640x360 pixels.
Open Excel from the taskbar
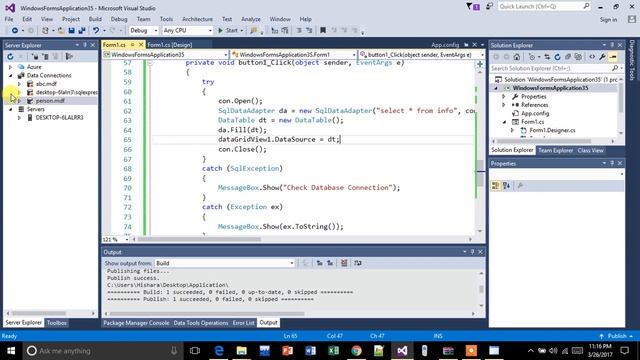coord(333,351)
